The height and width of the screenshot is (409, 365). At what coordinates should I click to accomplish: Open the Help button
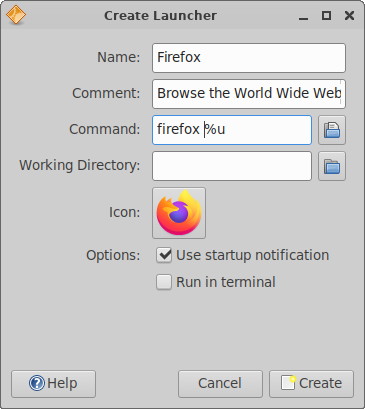pyautogui.click(x=53, y=384)
